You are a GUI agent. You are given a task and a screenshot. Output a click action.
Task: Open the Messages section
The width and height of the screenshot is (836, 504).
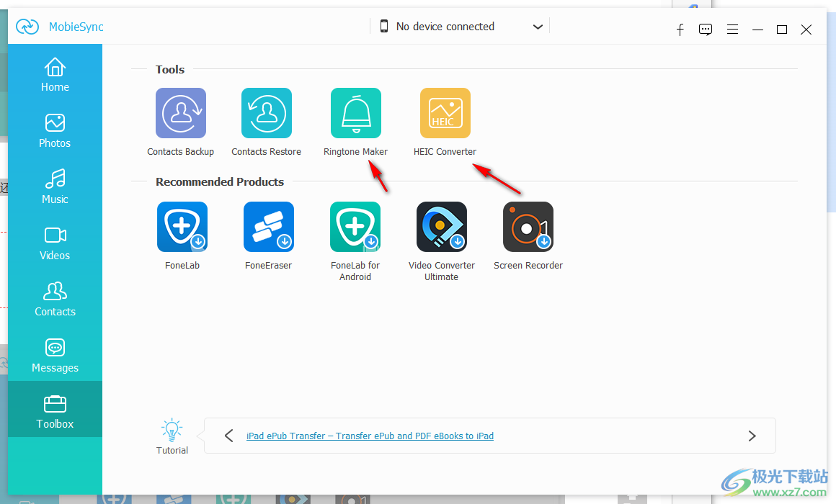point(55,356)
